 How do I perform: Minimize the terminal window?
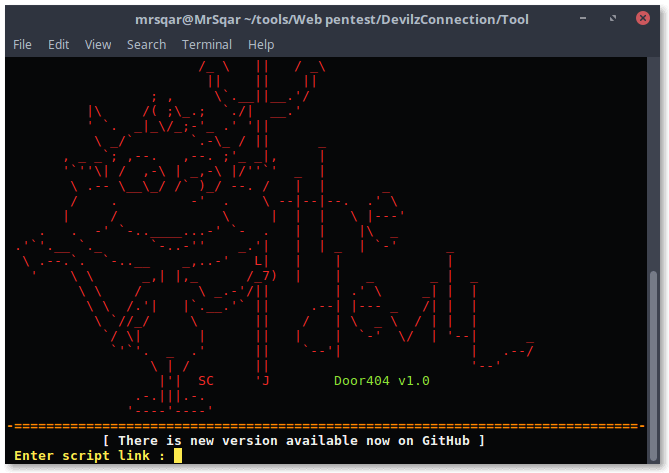(x=583, y=18)
